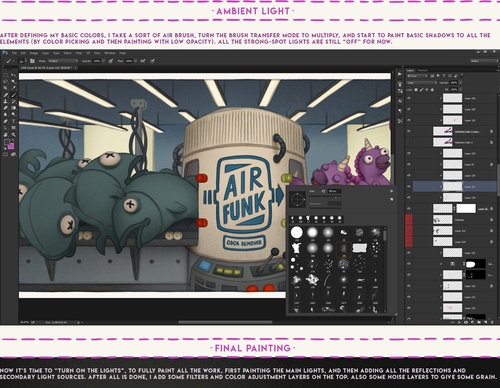
Task: Click the open document tab
Action: [x=47, y=68]
